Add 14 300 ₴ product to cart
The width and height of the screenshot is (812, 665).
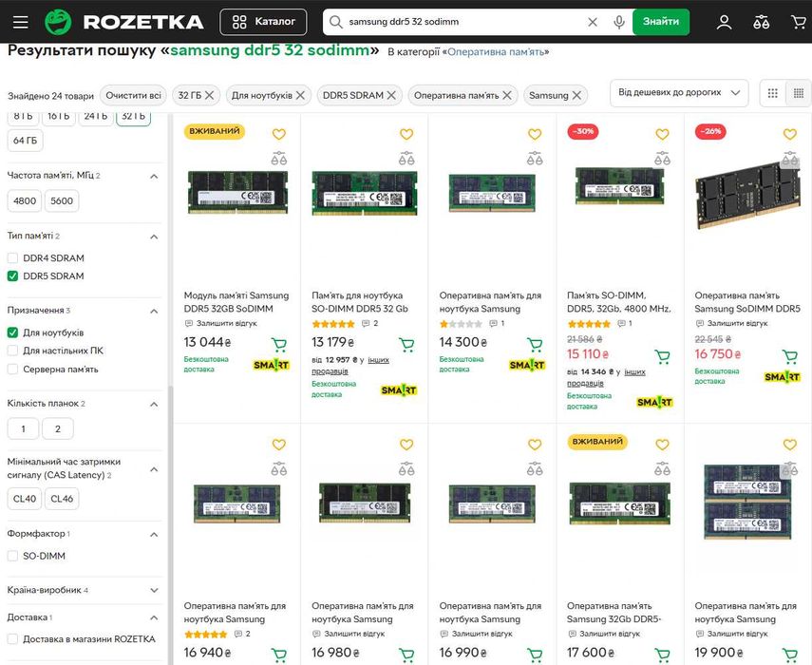(x=535, y=345)
